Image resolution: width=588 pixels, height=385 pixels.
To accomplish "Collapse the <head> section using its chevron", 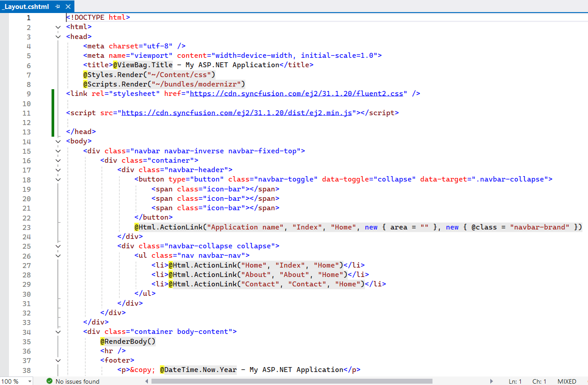I will 58,36.
